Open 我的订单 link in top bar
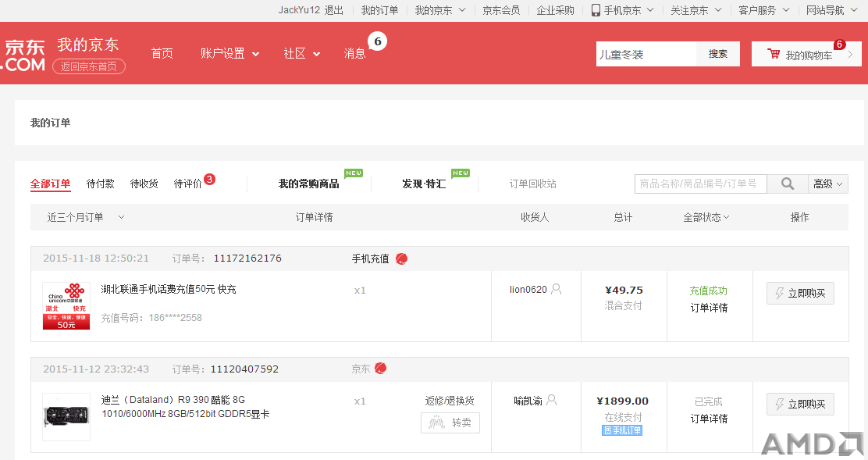The height and width of the screenshot is (460, 868). [x=379, y=10]
